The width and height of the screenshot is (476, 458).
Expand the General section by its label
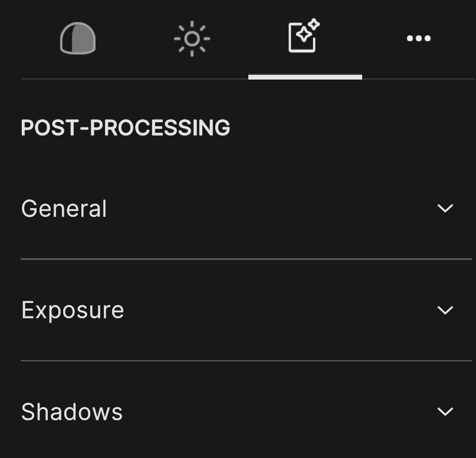point(64,209)
